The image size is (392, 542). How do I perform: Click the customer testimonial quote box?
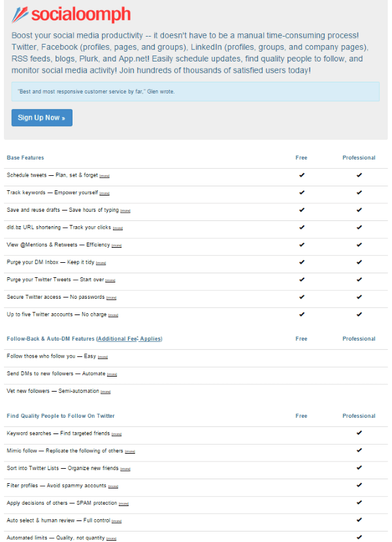point(195,92)
